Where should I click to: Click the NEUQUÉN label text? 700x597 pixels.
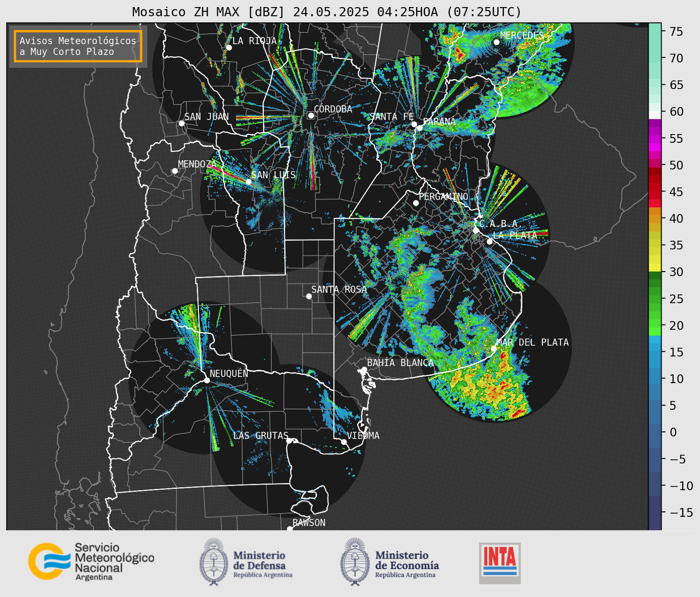[229, 373]
